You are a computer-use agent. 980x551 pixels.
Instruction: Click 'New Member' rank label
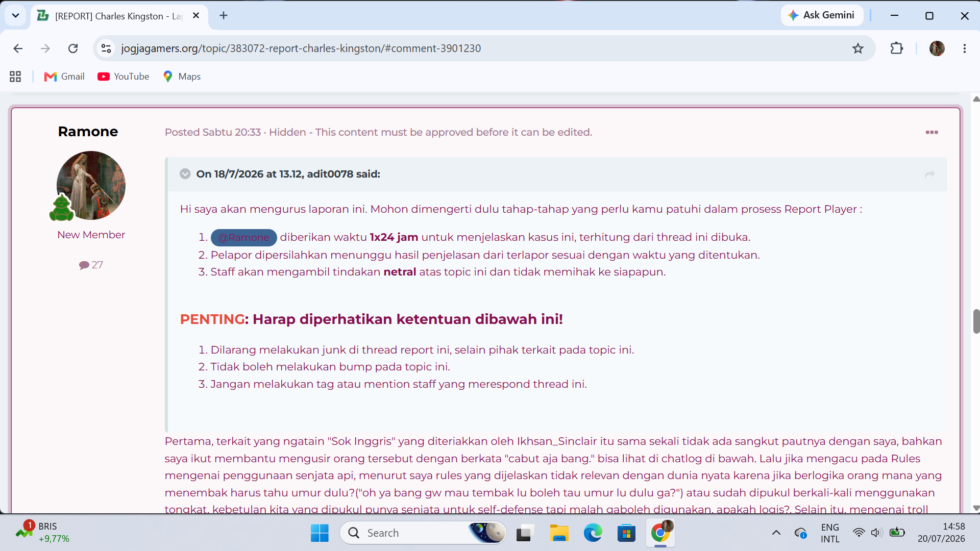91,235
